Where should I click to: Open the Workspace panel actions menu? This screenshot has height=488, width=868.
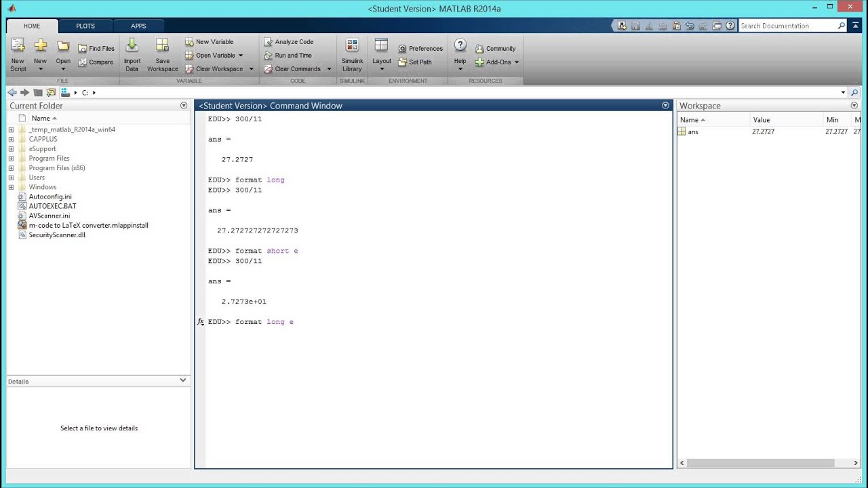click(854, 106)
